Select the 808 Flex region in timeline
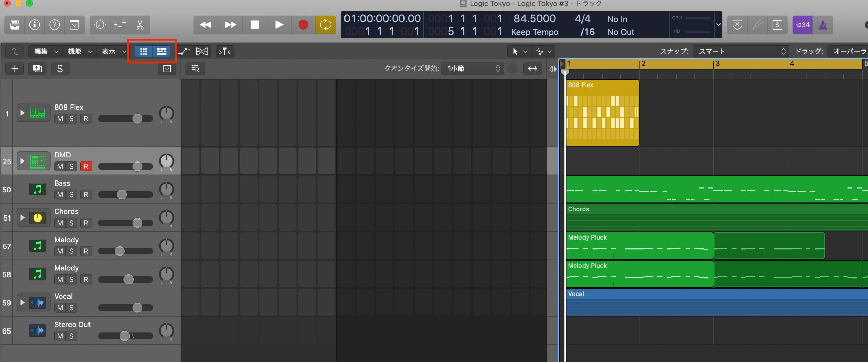This screenshot has width=868, height=362. point(603,113)
